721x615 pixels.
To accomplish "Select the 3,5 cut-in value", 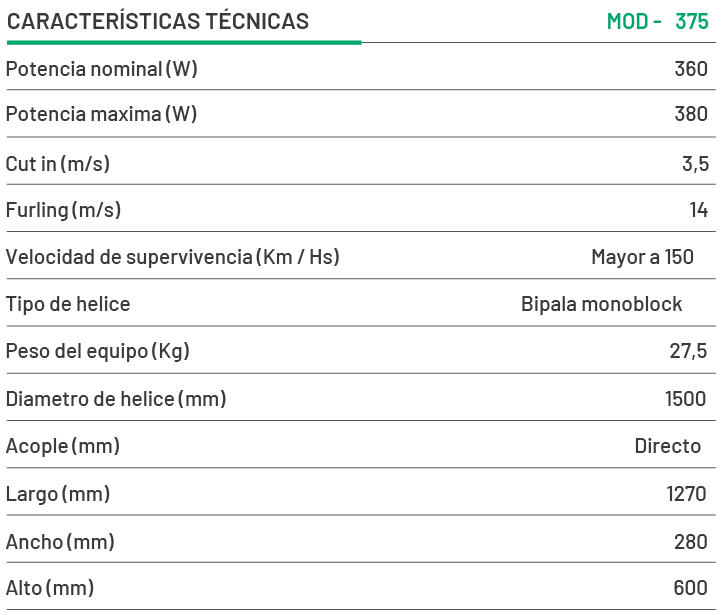I will (695, 164).
